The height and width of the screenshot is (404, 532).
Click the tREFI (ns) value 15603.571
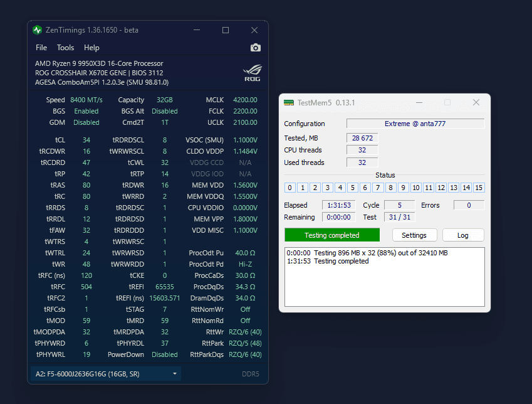165,298
